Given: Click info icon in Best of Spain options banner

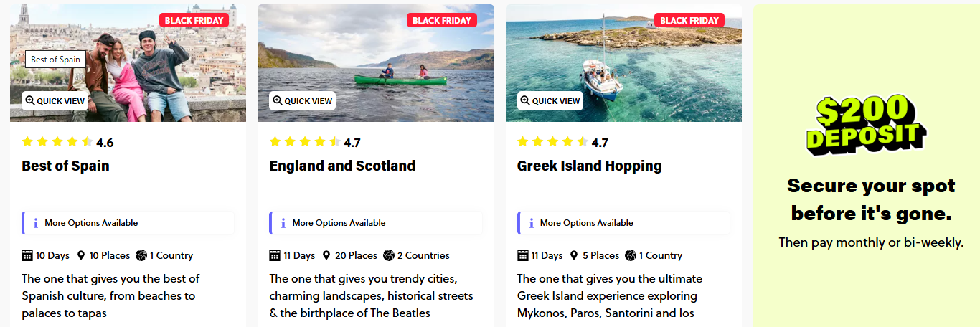Looking at the screenshot, I should pyautogui.click(x=35, y=223).
